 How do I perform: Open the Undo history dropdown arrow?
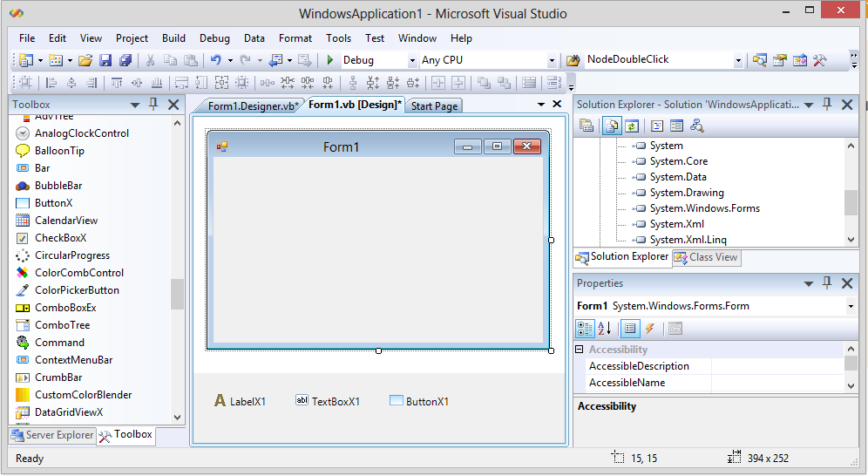[230, 60]
